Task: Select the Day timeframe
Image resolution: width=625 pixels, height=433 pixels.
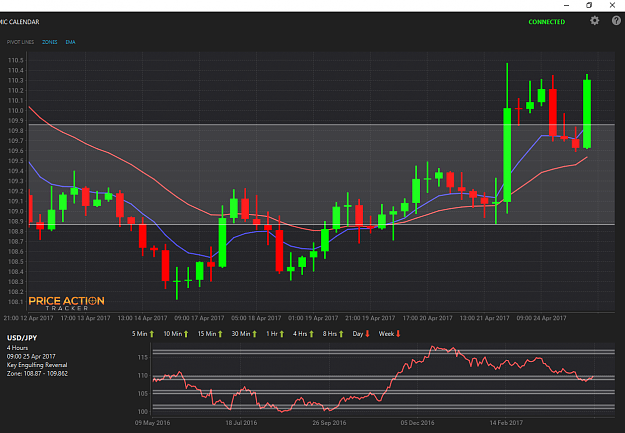Action: point(358,334)
